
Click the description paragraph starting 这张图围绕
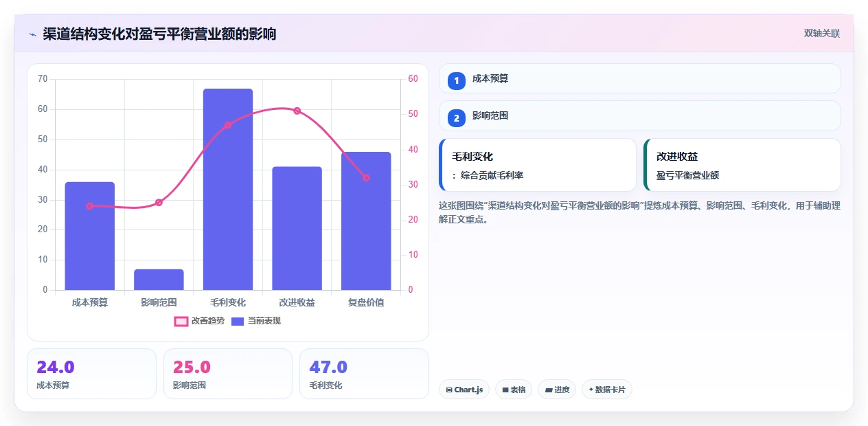click(639, 212)
